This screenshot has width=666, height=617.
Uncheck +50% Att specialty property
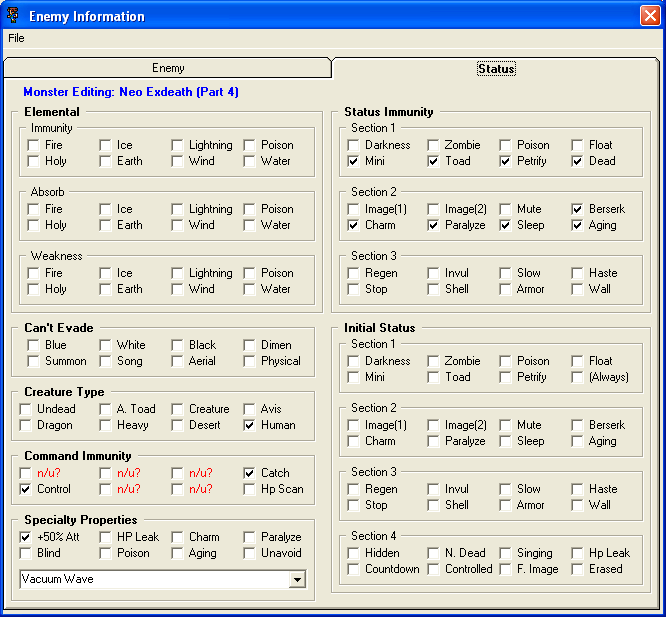pyautogui.click(x=25, y=537)
